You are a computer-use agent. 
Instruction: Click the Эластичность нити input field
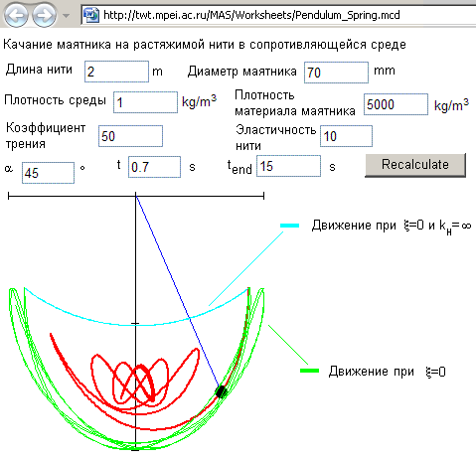pos(346,136)
